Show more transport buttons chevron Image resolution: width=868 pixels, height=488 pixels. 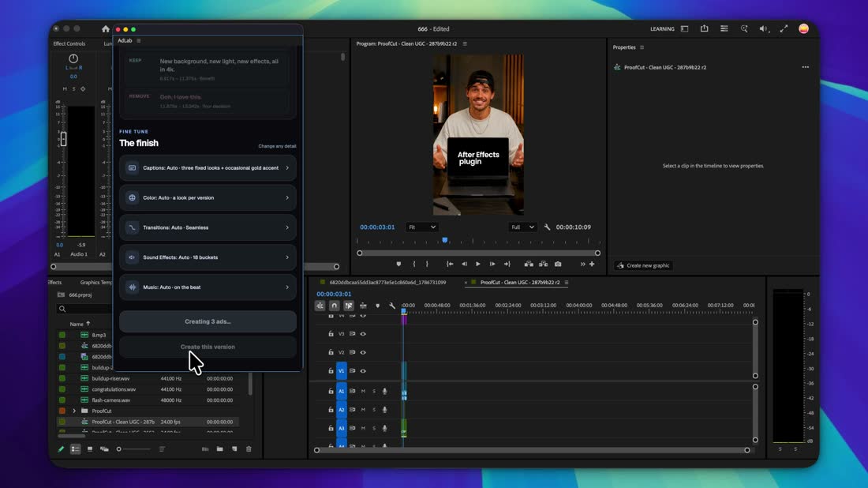582,265
